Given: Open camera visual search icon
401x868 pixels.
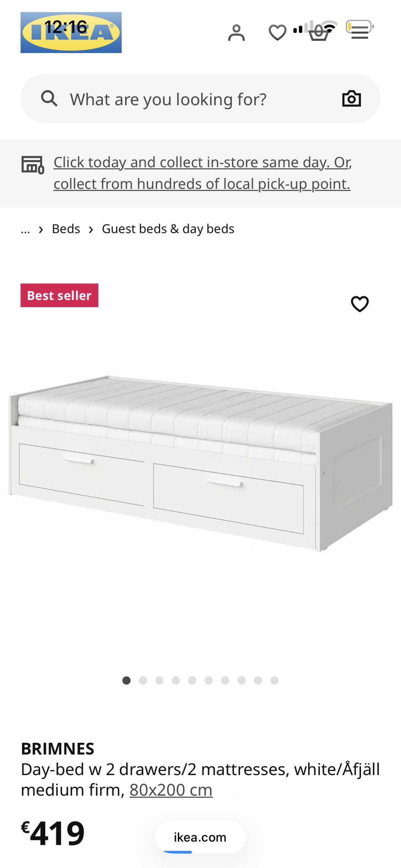Looking at the screenshot, I should (351, 98).
